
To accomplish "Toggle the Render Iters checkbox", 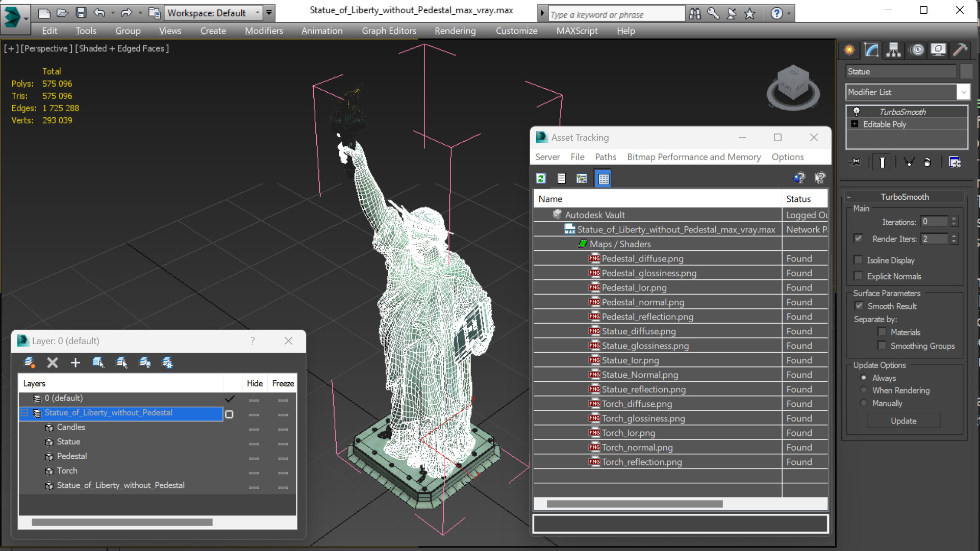I will 859,238.
